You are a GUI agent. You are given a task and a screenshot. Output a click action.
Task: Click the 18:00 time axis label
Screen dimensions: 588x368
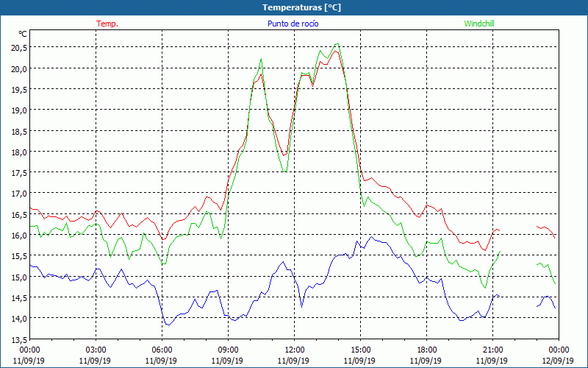(x=426, y=350)
